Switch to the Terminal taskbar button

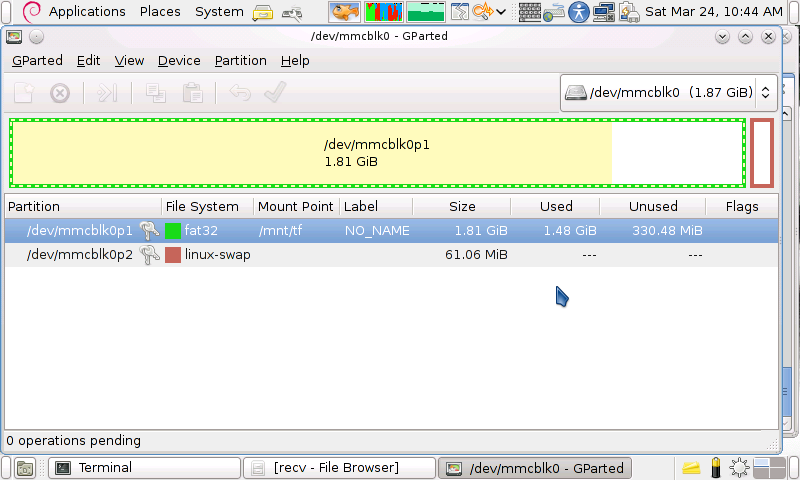coord(144,468)
